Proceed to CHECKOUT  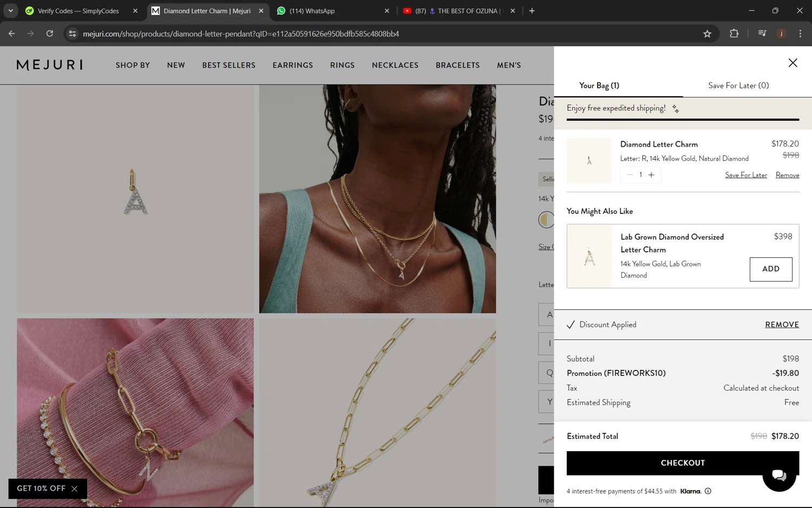click(x=683, y=463)
